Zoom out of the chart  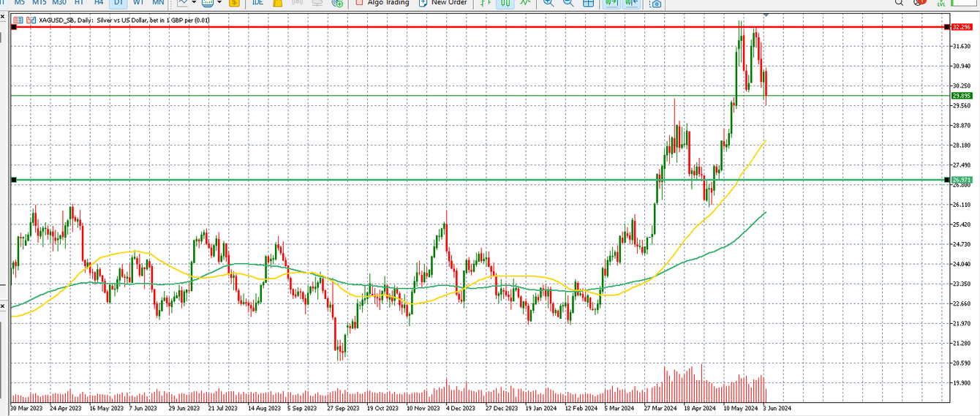tap(568, 2)
